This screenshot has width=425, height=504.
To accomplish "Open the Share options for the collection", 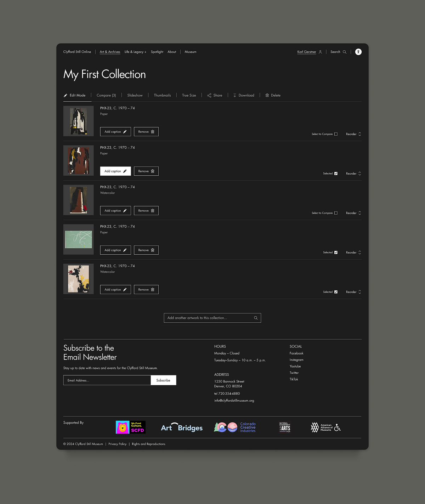I will (215, 95).
